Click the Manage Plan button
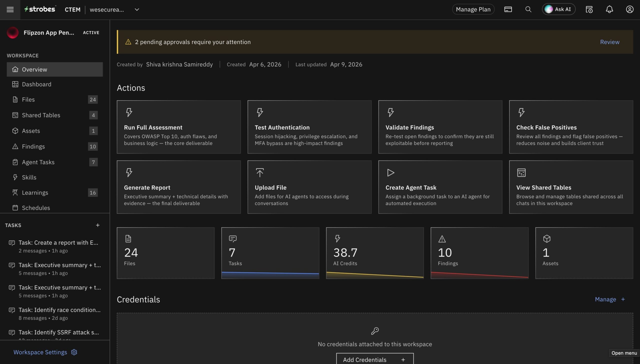This screenshot has width=640, height=364. [473, 9]
